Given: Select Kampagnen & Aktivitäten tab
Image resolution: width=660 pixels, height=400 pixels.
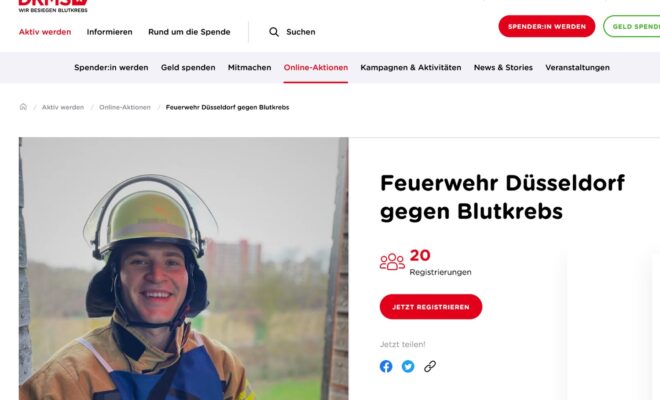Looking at the screenshot, I should 411,67.
